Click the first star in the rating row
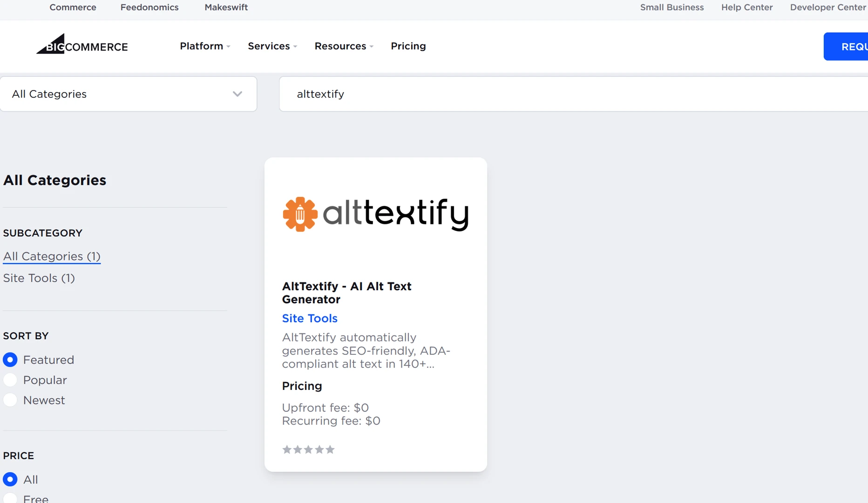This screenshot has height=503, width=868. click(287, 449)
